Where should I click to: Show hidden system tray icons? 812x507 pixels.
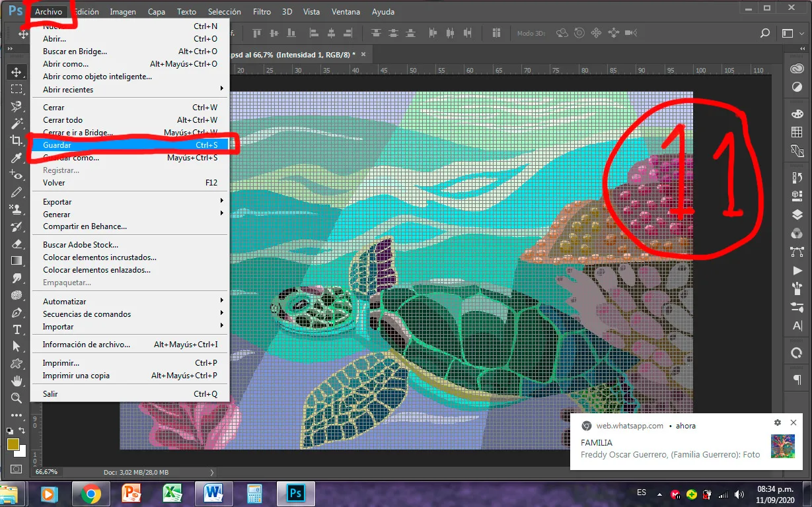659,493
